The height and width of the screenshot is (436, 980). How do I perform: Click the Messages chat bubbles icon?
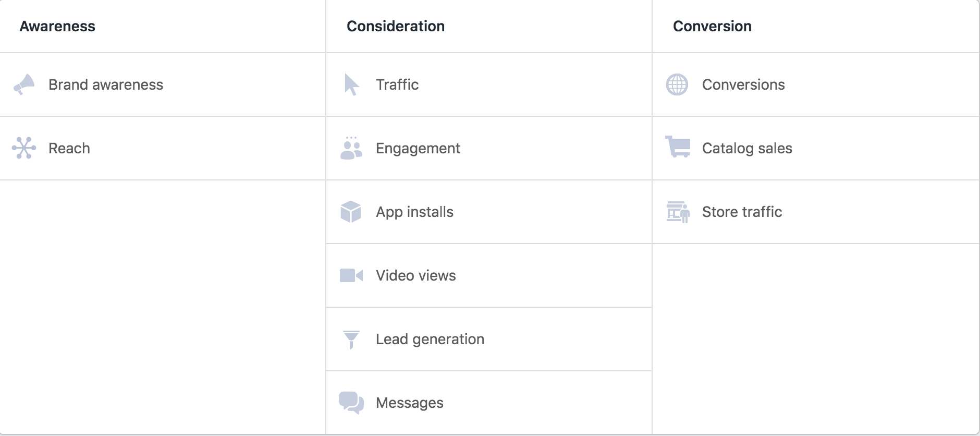click(x=351, y=403)
